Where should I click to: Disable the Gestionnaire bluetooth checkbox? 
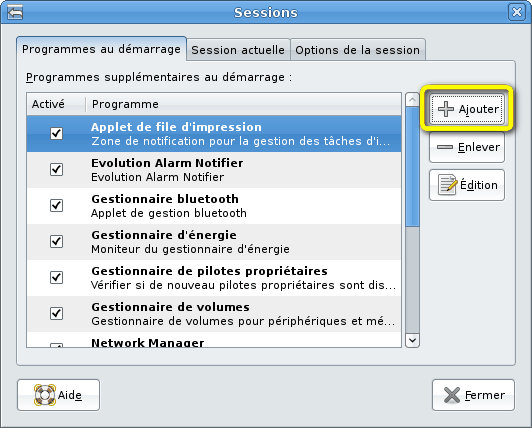[x=56, y=205]
